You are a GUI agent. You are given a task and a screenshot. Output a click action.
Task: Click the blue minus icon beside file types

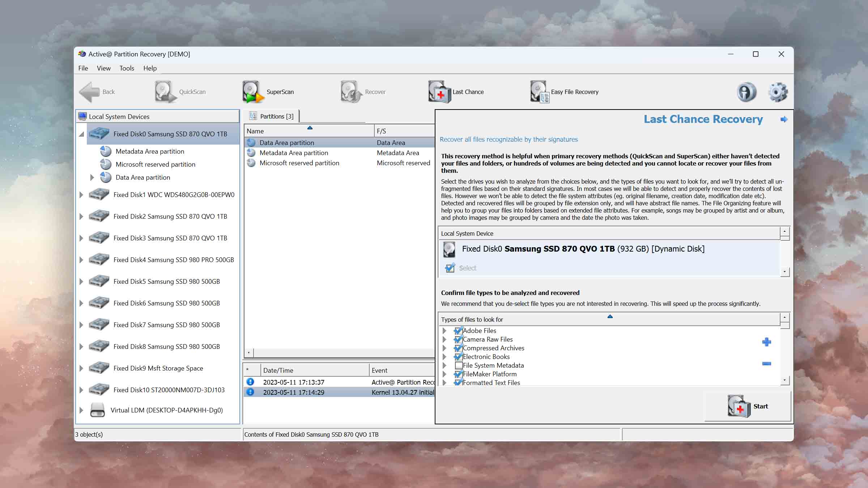(x=766, y=364)
